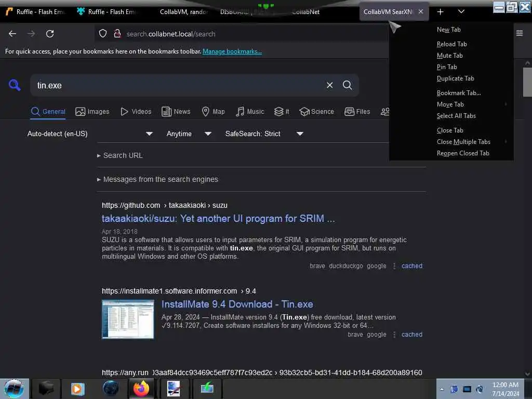Open a new tab with plus button
Screen dimensions: 532x399
[x=441, y=12]
